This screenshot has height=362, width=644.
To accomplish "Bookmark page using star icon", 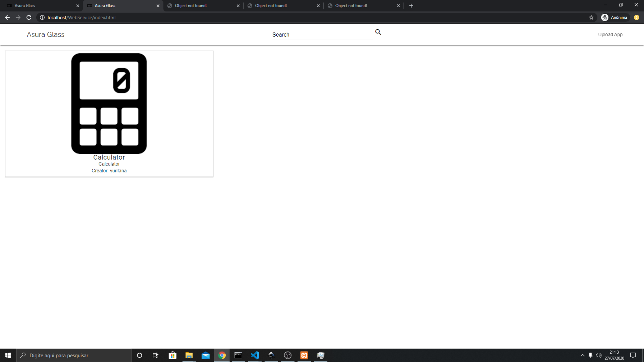I will (x=591, y=17).
